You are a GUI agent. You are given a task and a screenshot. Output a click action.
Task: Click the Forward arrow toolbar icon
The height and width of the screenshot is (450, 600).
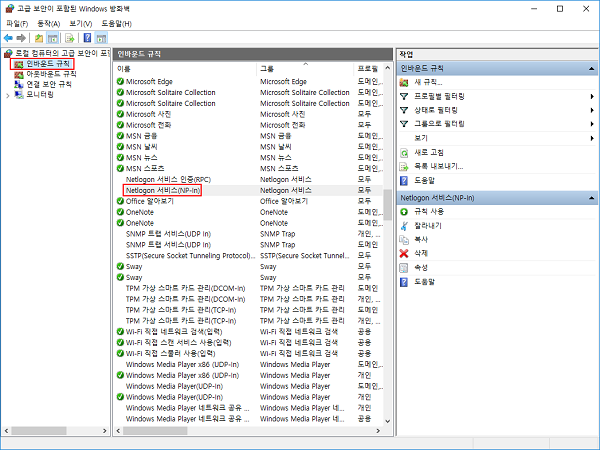(x=21, y=38)
